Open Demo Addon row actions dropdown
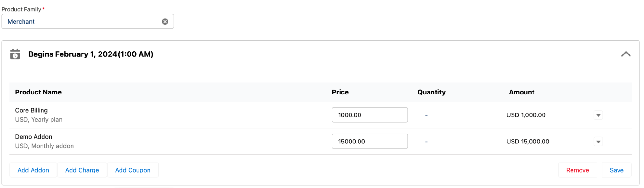 [x=598, y=142]
